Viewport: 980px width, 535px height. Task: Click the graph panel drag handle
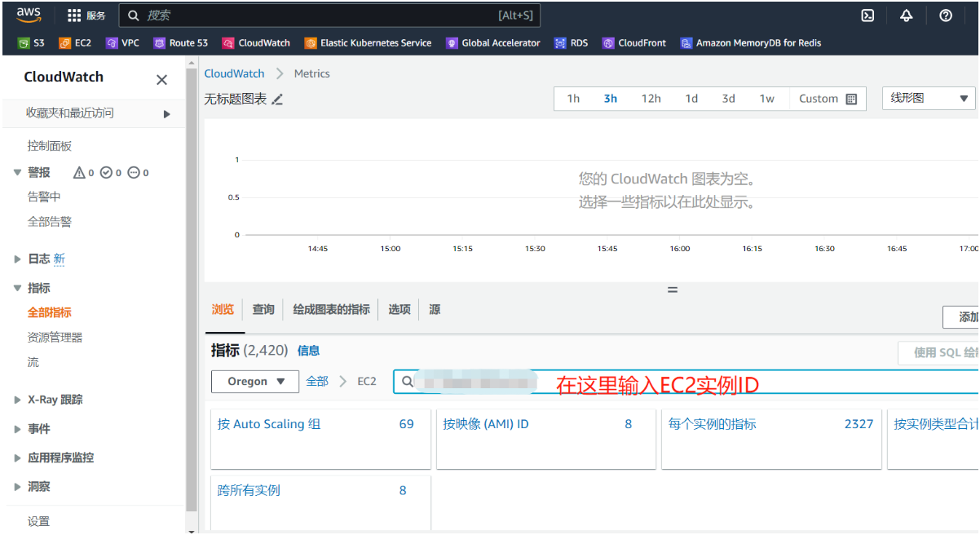point(673,290)
